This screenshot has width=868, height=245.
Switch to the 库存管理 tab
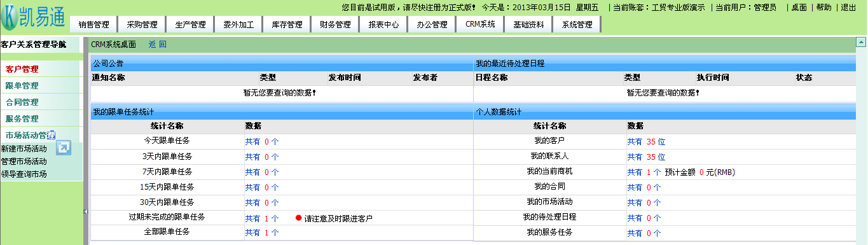(x=287, y=25)
